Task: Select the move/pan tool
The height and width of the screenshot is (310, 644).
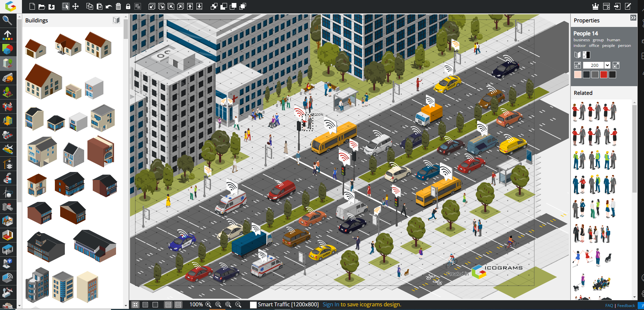Action: pyautogui.click(x=75, y=6)
